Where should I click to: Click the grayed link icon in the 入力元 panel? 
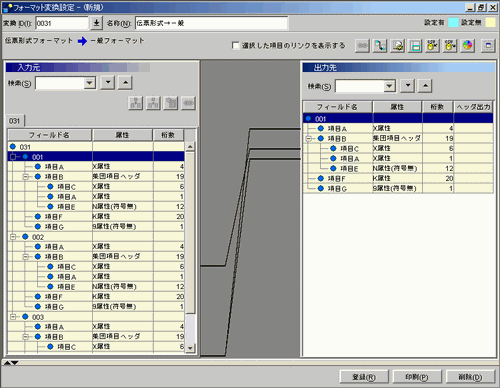coord(188,103)
